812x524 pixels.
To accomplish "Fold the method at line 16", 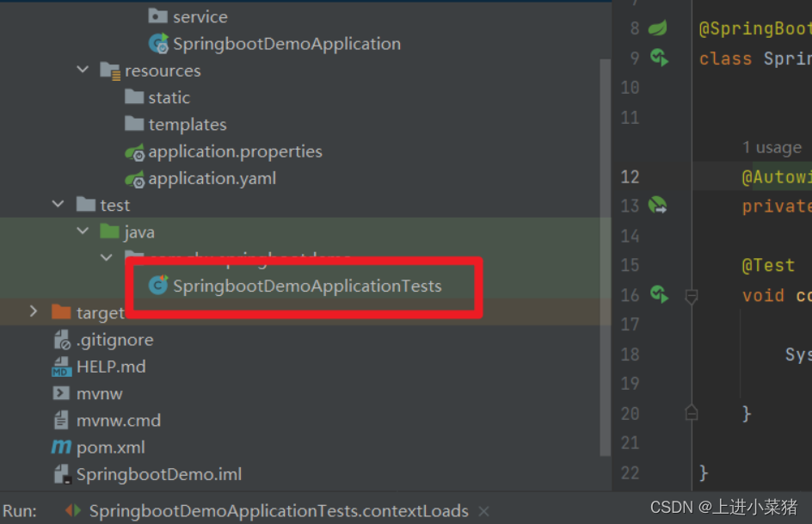I will point(691,295).
